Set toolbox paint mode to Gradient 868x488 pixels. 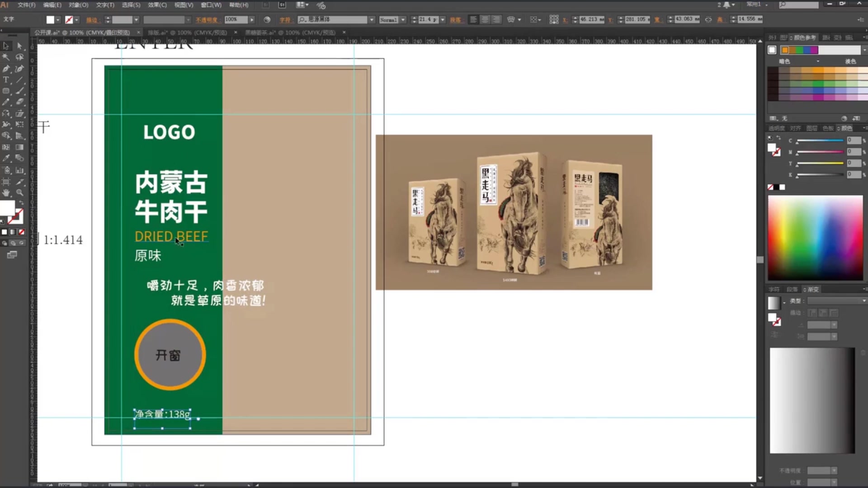(x=13, y=232)
